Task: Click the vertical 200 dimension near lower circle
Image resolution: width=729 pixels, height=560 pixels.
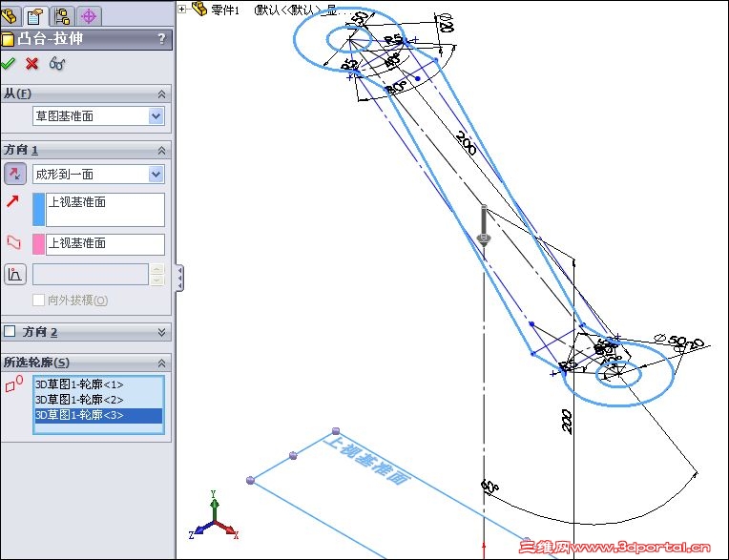Action: tap(566, 422)
